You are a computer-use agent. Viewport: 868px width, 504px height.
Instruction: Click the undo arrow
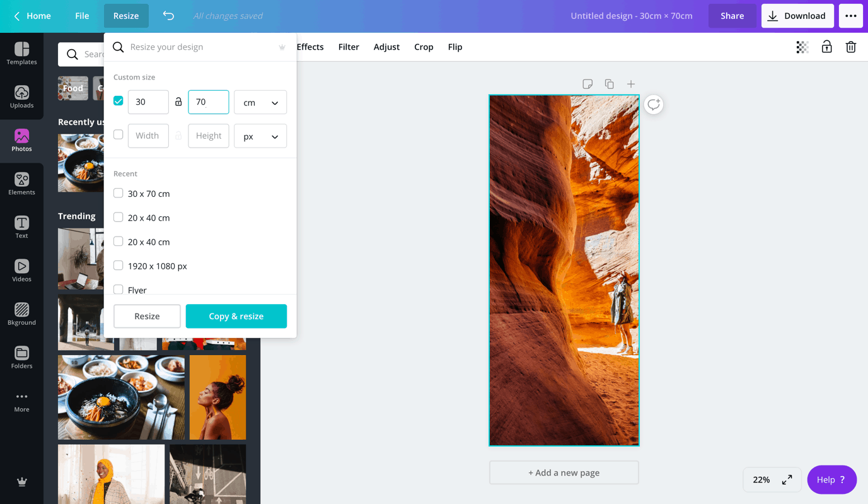point(168,15)
